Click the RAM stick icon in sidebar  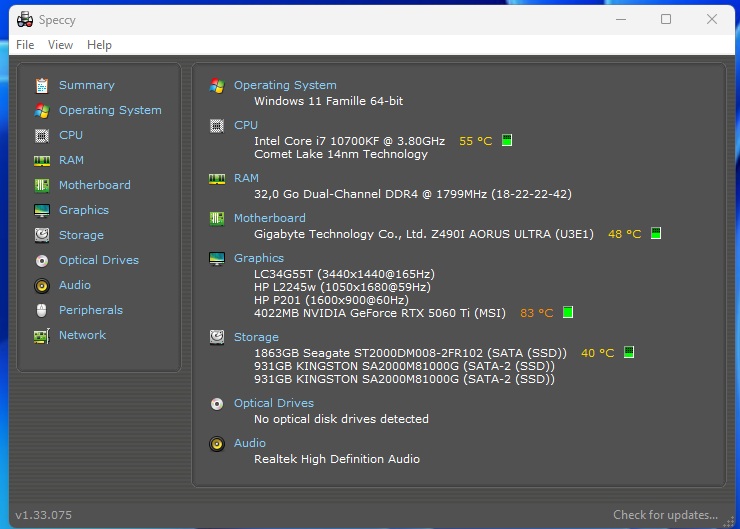(42, 160)
